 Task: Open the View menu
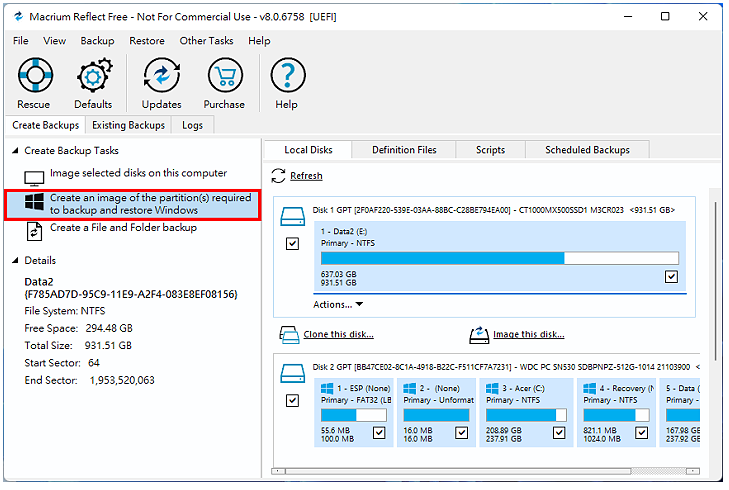click(54, 41)
